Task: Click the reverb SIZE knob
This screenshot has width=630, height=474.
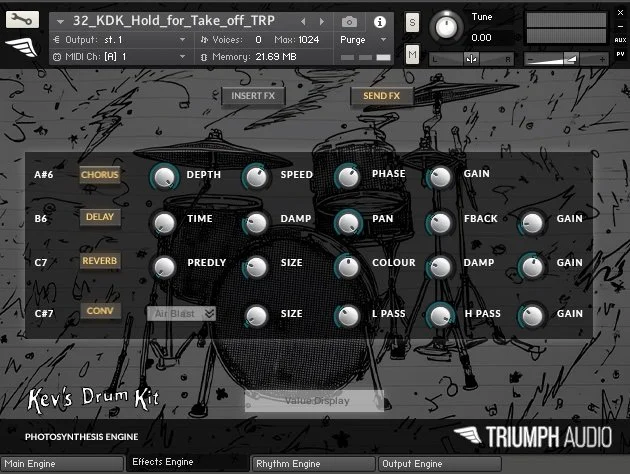Action: point(256,267)
